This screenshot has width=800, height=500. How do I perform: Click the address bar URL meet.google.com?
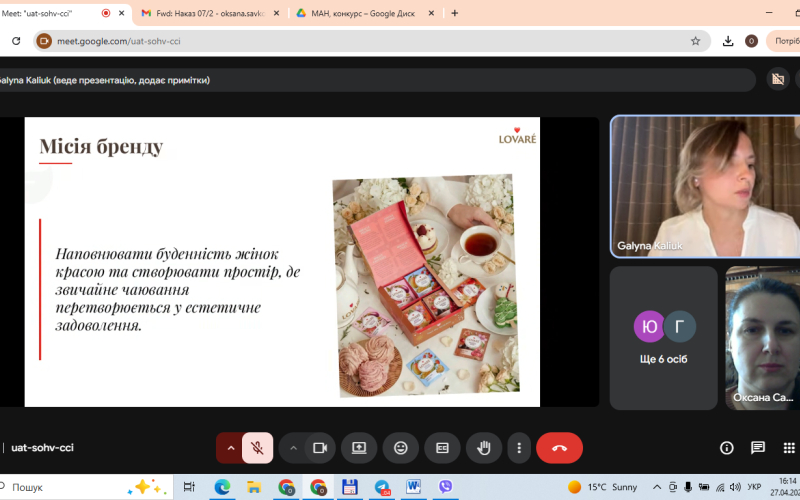(x=119, y=41)
